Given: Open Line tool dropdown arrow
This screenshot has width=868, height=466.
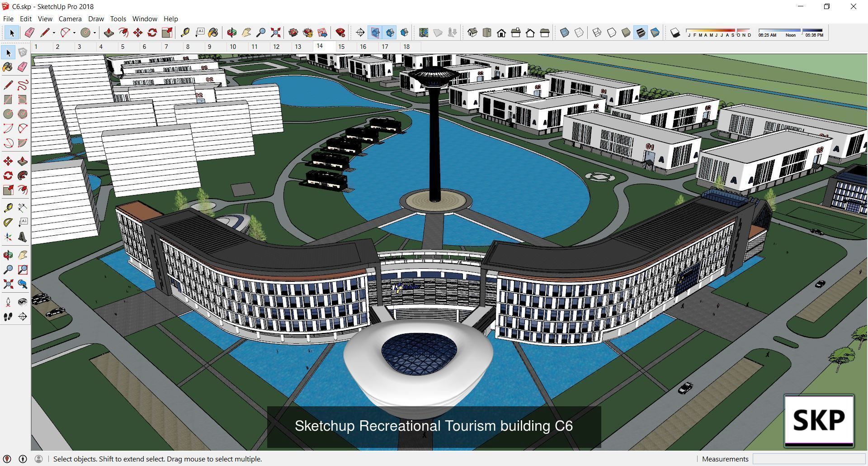Looking at the screenshot, I should click(54, 33).
